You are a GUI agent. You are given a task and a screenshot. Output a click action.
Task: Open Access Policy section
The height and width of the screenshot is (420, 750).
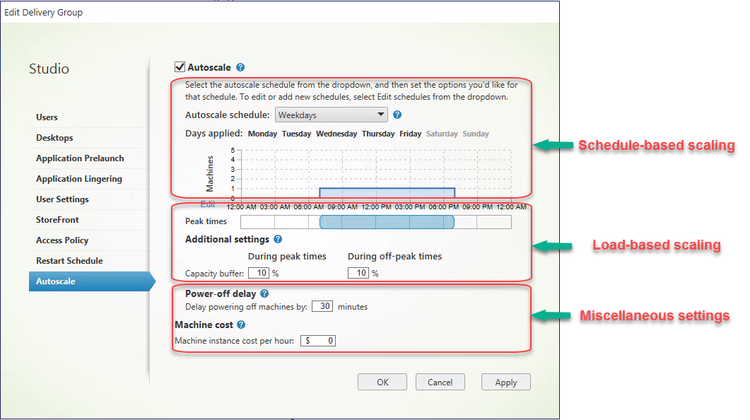coord(62,241)
